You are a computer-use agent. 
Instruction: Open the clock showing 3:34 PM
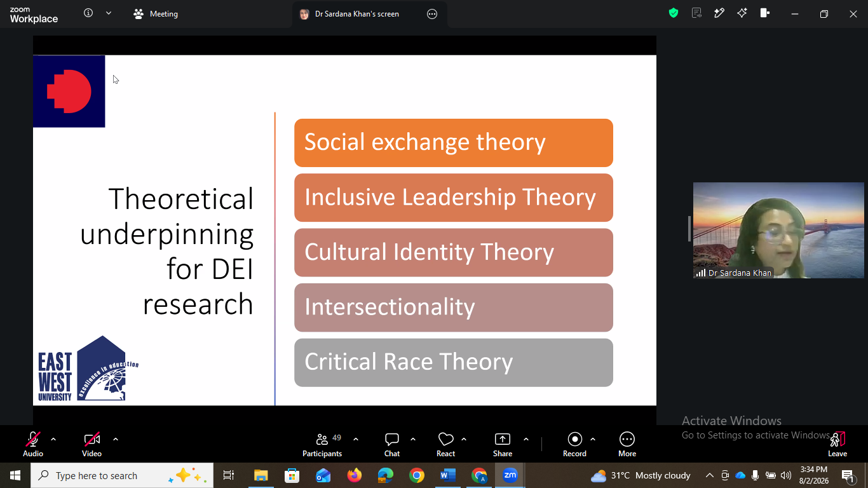tap(814, 475)
